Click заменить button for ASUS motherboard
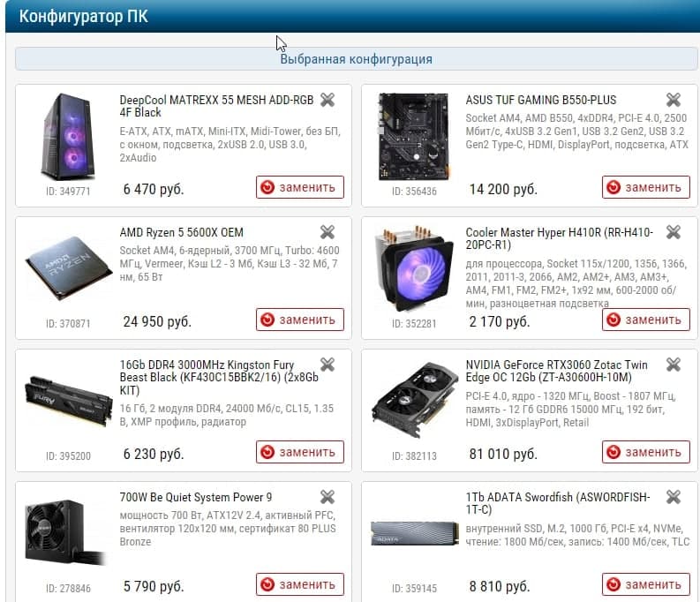 coord(646,187)
